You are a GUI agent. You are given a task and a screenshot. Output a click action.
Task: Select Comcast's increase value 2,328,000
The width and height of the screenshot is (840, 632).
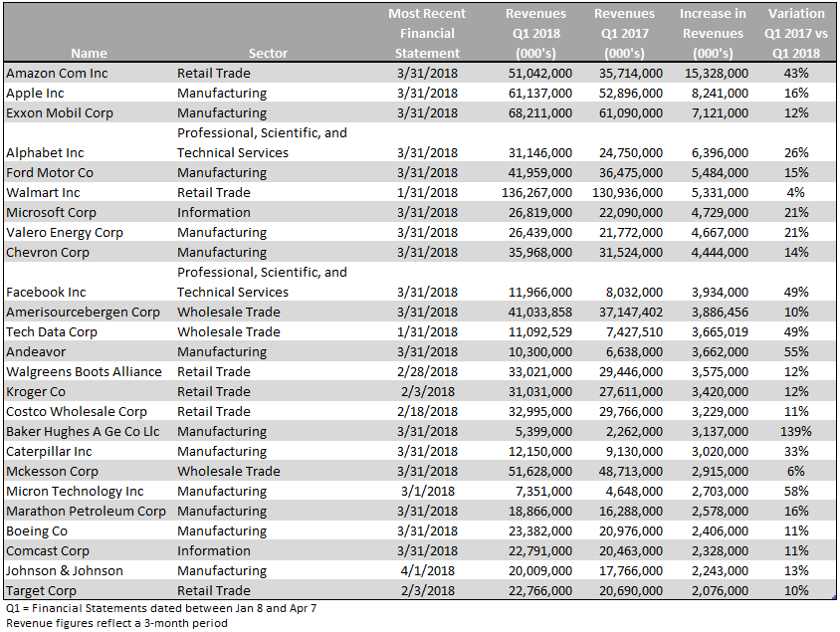pyautogui.click(x=720, y=551)
